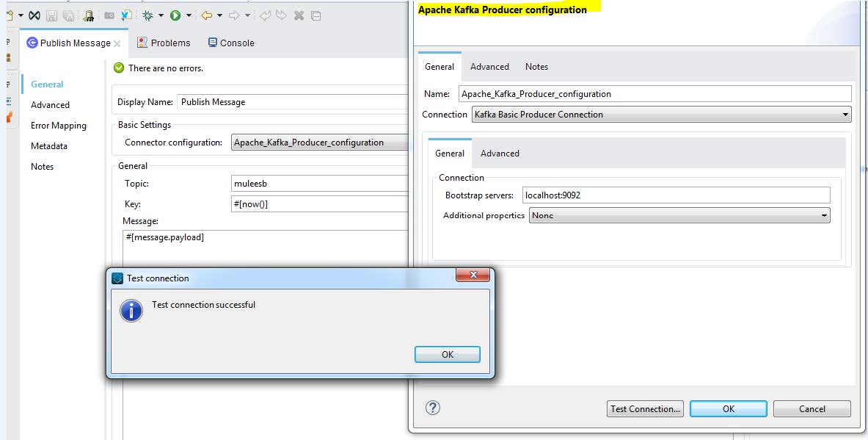868x440 pixels.
Task: Close the Publish Message tab with its X
Action: [x=117, y=43]
